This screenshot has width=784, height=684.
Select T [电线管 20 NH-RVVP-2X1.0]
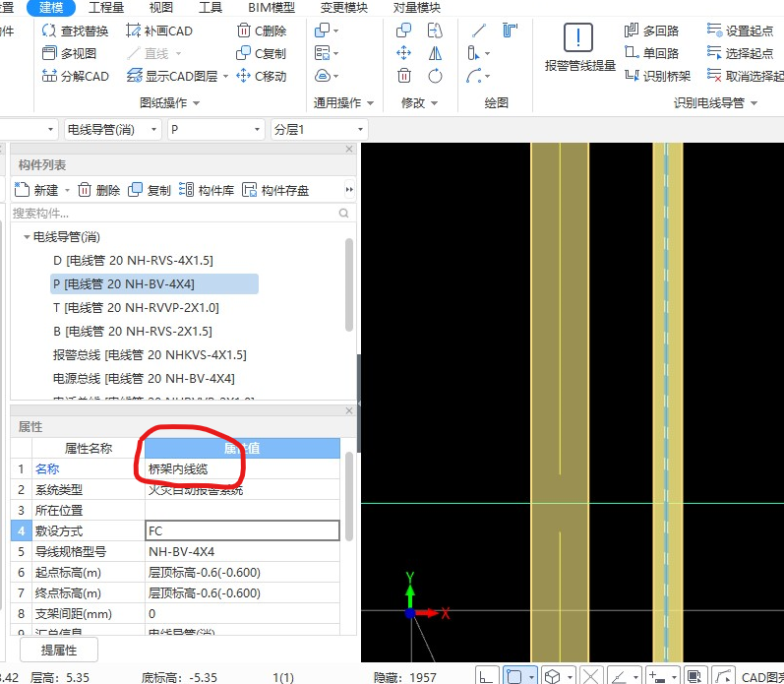(136, 307)
